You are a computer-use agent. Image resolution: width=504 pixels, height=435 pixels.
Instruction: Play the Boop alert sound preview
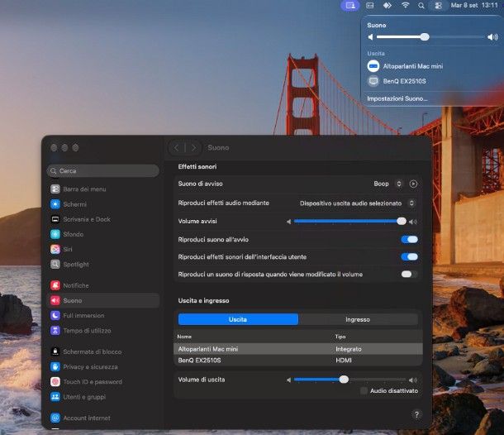[413, 184]
